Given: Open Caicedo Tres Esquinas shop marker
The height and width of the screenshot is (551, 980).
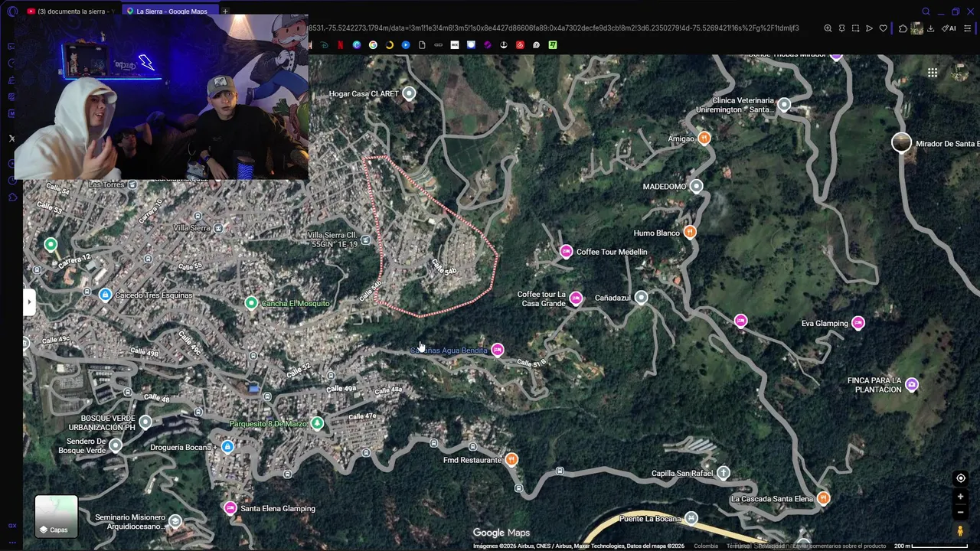Looking at the screenshot, I should pyautogui.click(x=106, y=295).
